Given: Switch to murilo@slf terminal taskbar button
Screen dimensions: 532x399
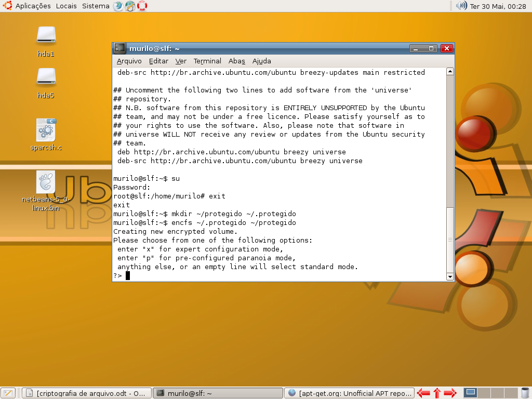Looking at the screenshot, I should click(x=218, y=393).
